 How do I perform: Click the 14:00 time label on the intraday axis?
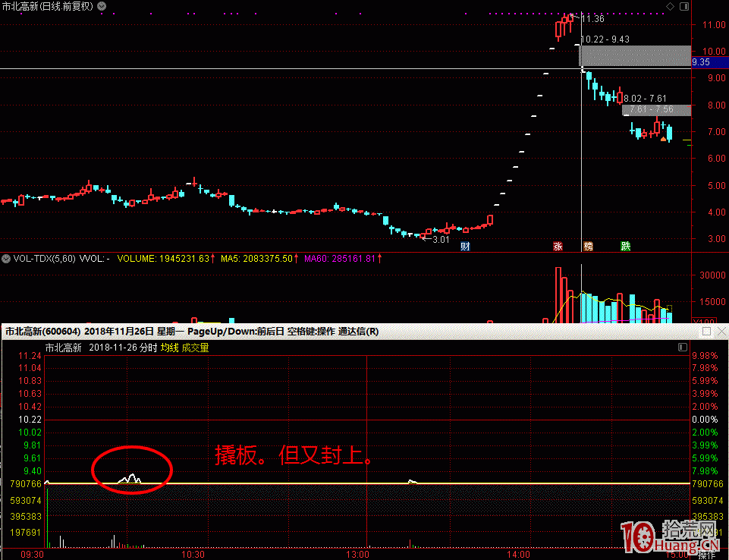(518, 555)
